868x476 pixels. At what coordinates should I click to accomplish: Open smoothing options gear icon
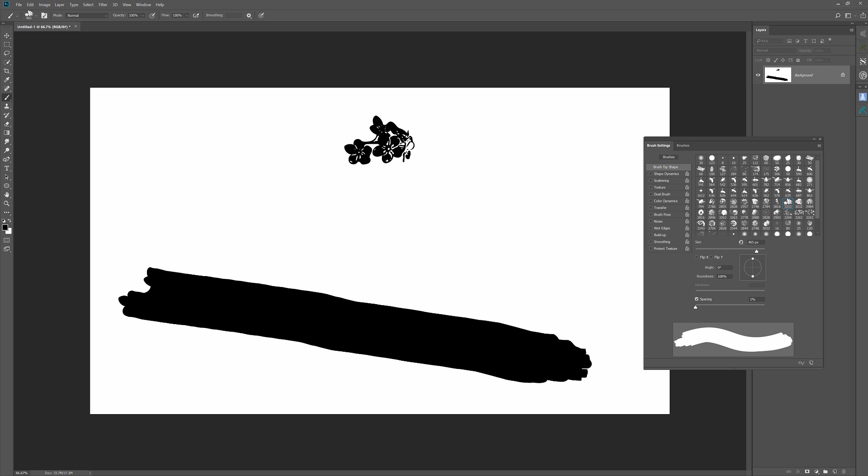(x=249, y=16)
